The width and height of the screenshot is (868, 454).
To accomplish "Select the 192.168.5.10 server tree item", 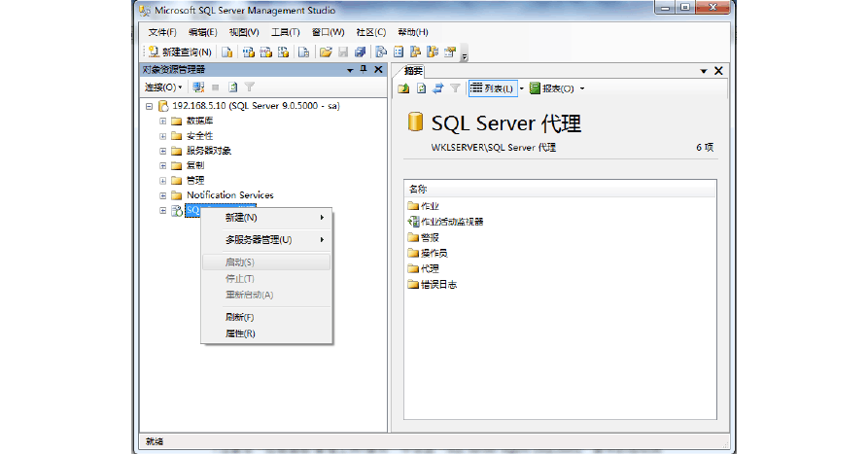I will (x=256, y=106).
